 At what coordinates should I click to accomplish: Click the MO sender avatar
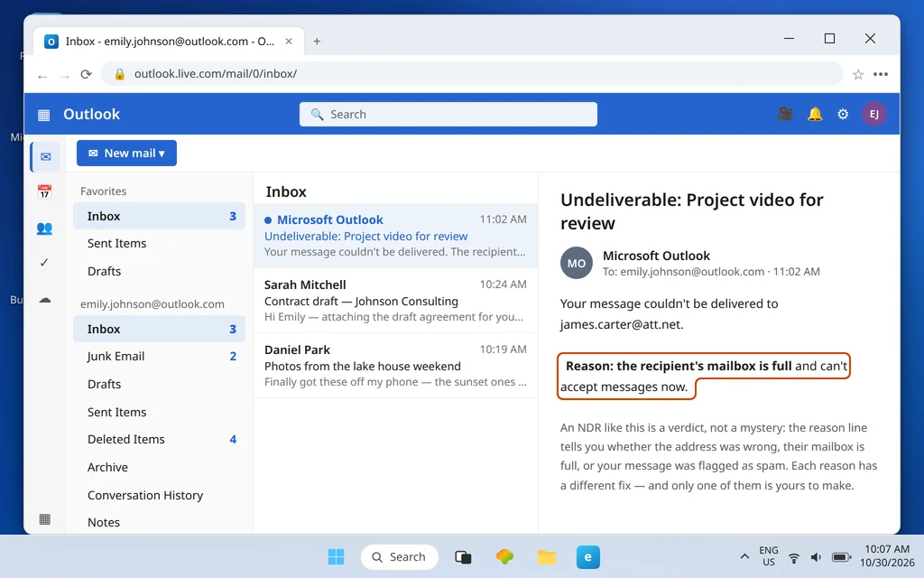(x=576, y=263)
